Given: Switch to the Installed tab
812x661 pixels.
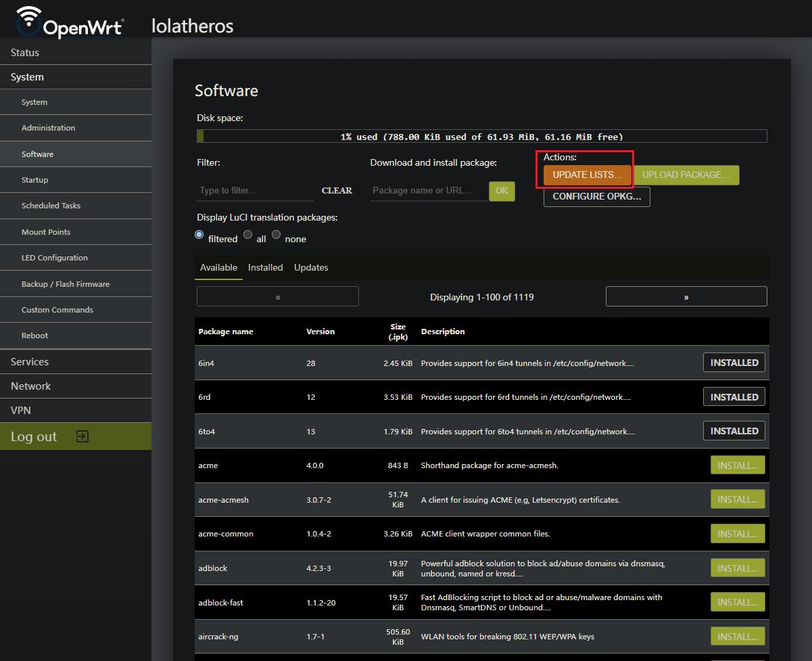Looking at the screenshot, I should click(x=266, y=268).
